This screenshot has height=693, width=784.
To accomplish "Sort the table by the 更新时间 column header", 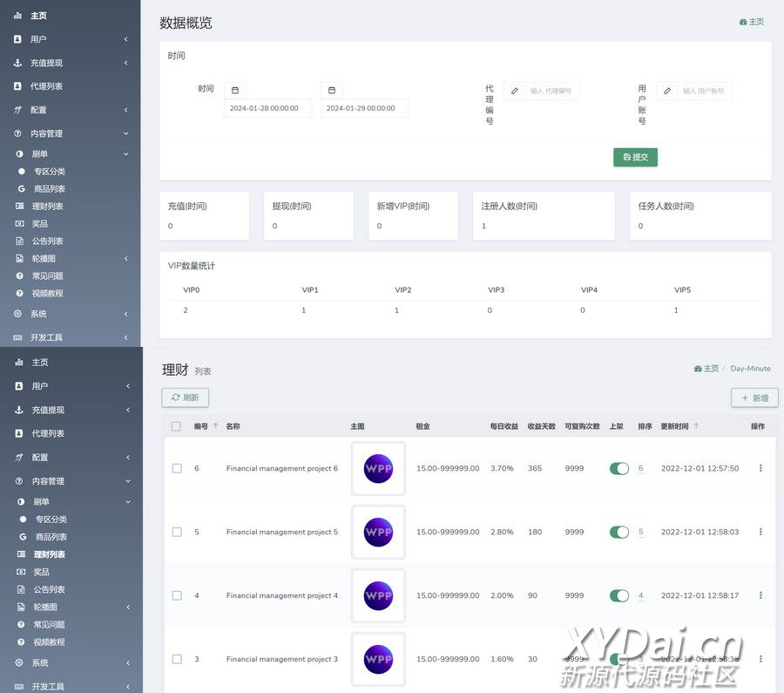I will [x=675, y=426].
